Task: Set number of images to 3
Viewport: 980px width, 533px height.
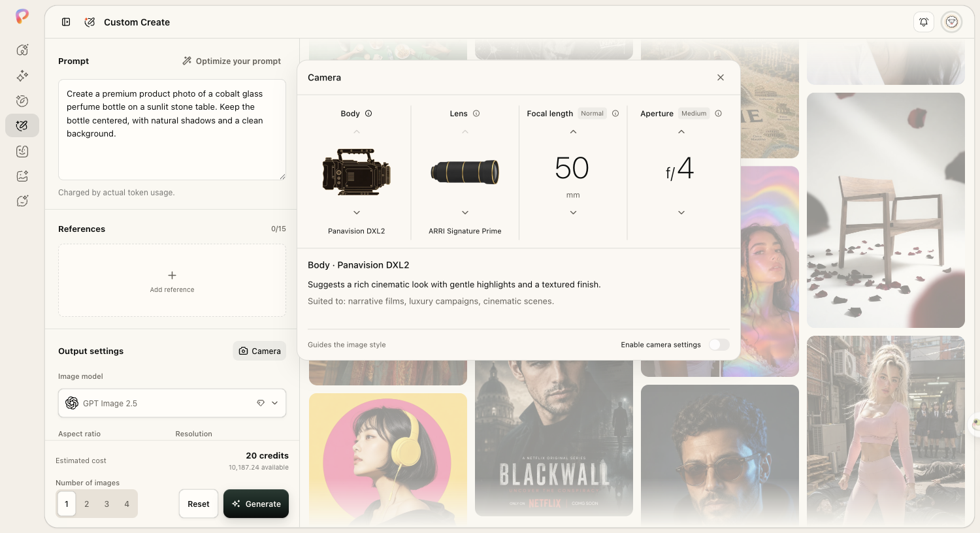Action: click(x=106, y=504)
